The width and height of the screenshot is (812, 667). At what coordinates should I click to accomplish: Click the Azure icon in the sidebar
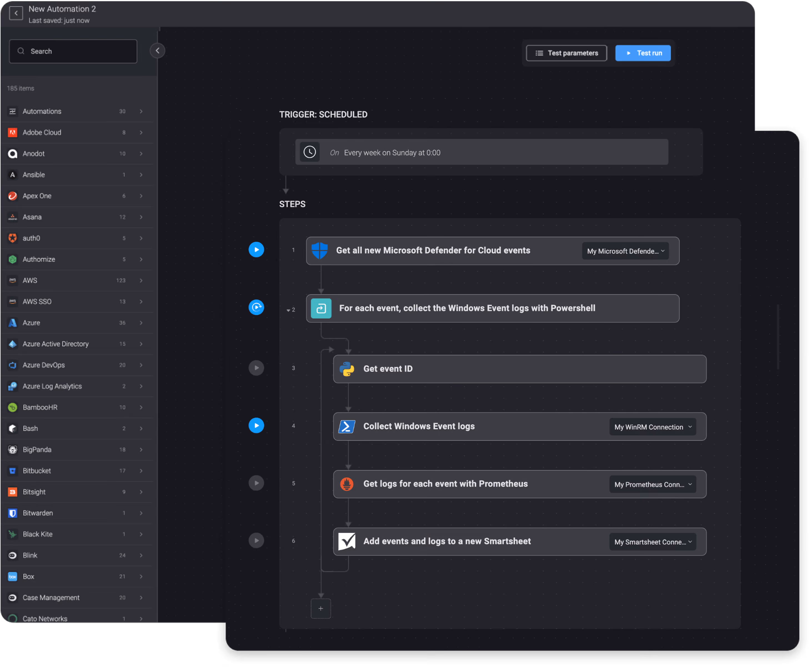(13, 323)
